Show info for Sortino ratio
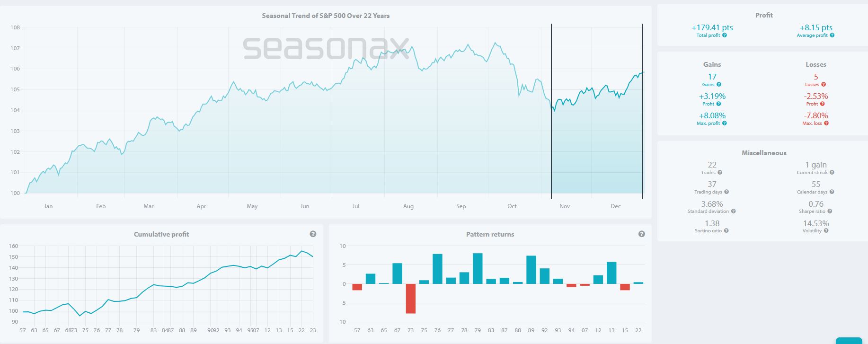This screenshot has height=344, width=868. (x=726, y=231)
